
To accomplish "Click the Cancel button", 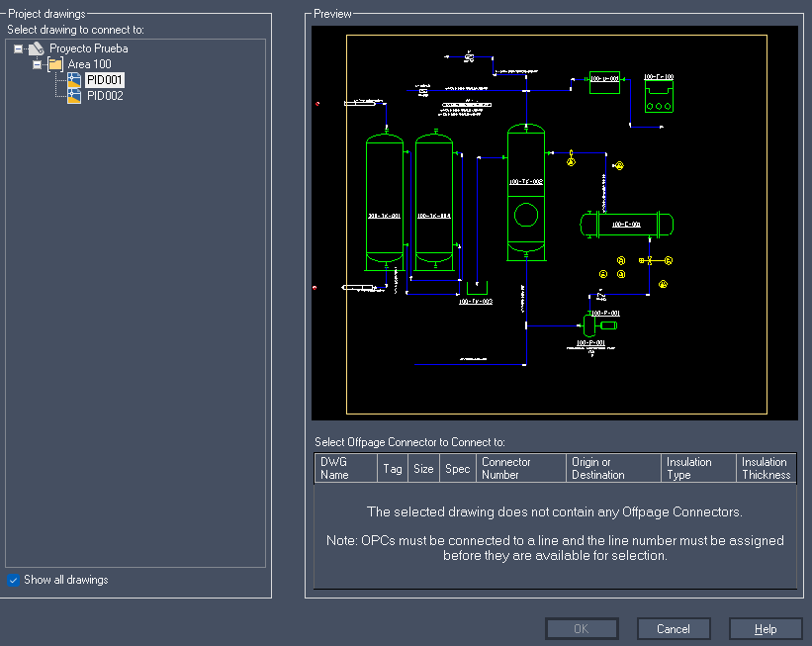I will click(x=674, y=629).
